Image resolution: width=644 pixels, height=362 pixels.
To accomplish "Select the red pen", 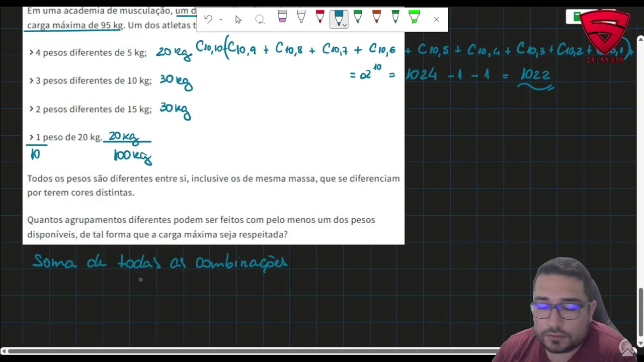I will tap(320, 17).
